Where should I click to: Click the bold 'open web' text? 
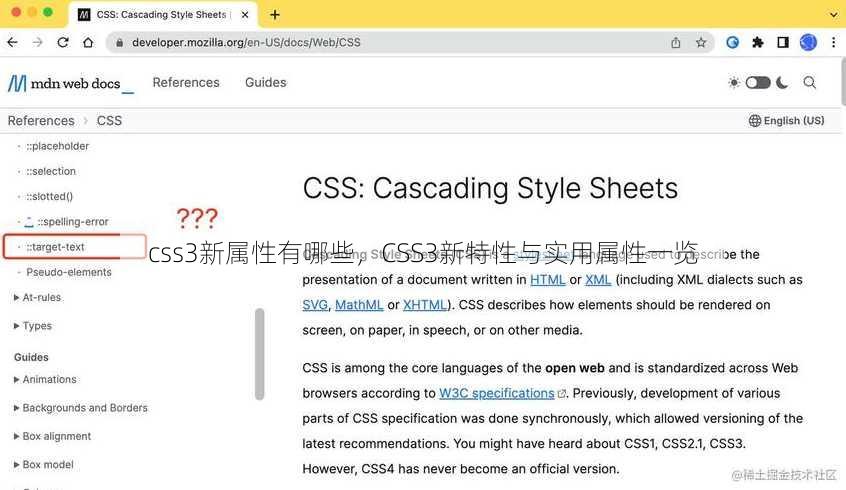575,368
